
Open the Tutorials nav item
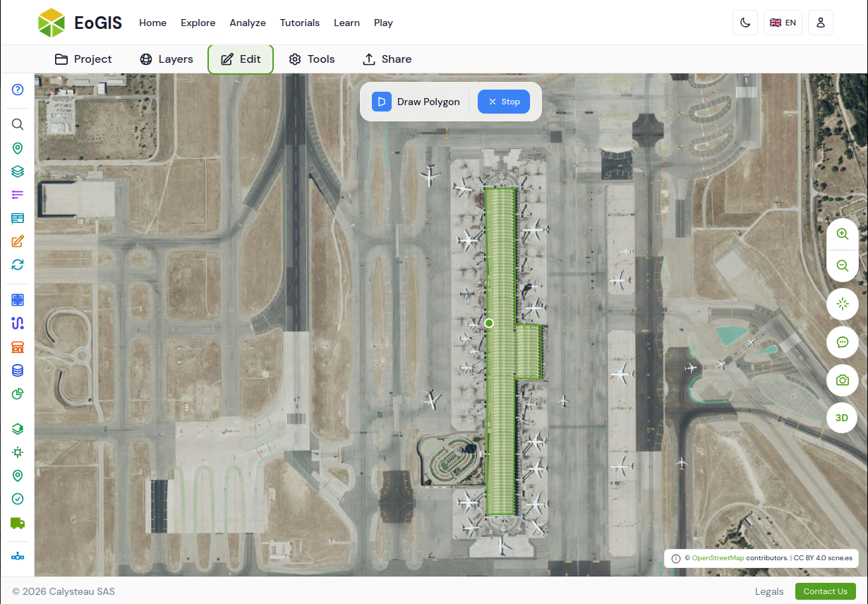click(300, 23)
